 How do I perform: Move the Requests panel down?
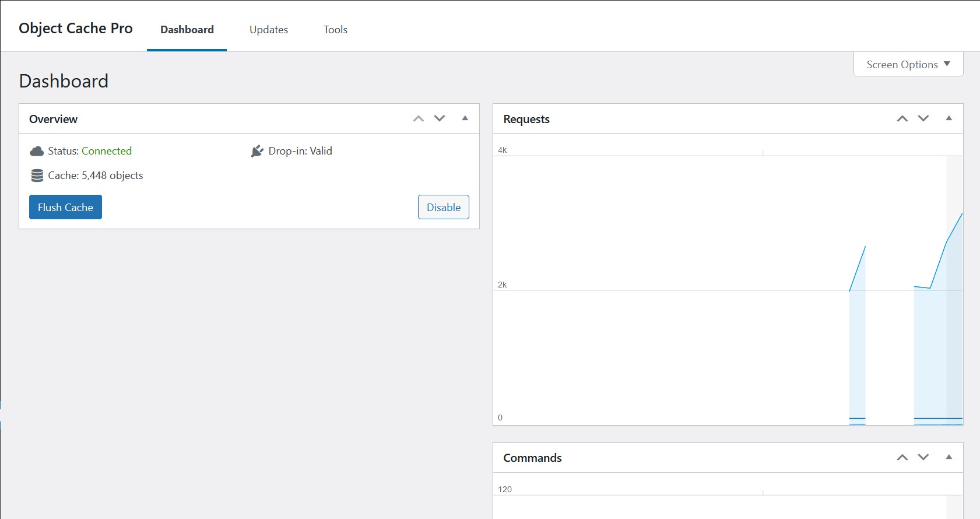(x=923, y=118)
